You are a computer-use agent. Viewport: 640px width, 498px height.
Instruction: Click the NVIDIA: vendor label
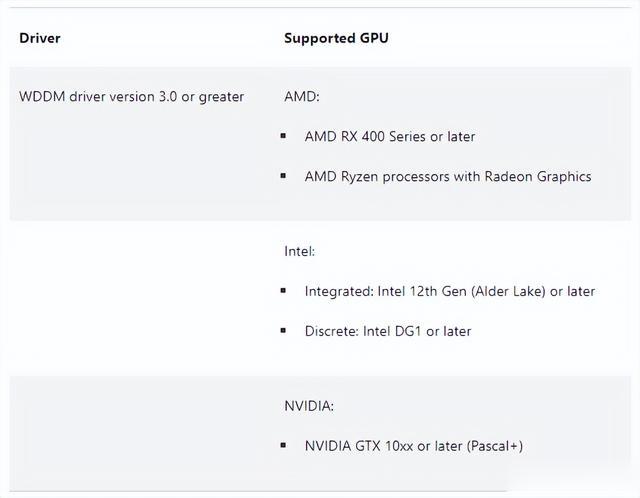coord(309,406)
